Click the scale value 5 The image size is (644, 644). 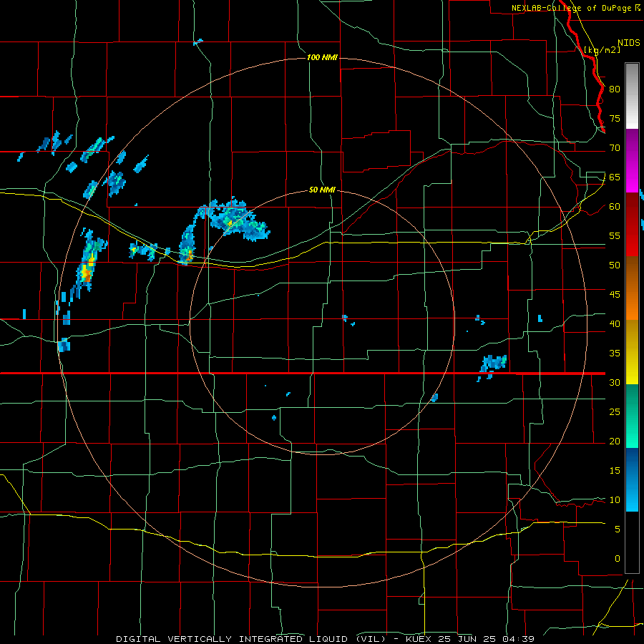click(618, 530)
